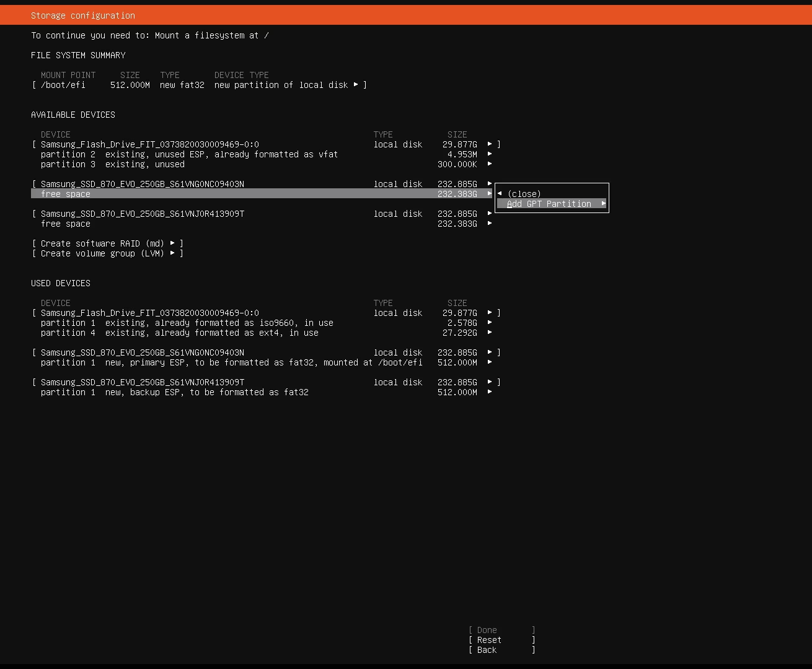This screenshot has width=812, height=669.
Task: Open arrow menu for partition 2 unused ESP
Action: click(x=490, y=154)
